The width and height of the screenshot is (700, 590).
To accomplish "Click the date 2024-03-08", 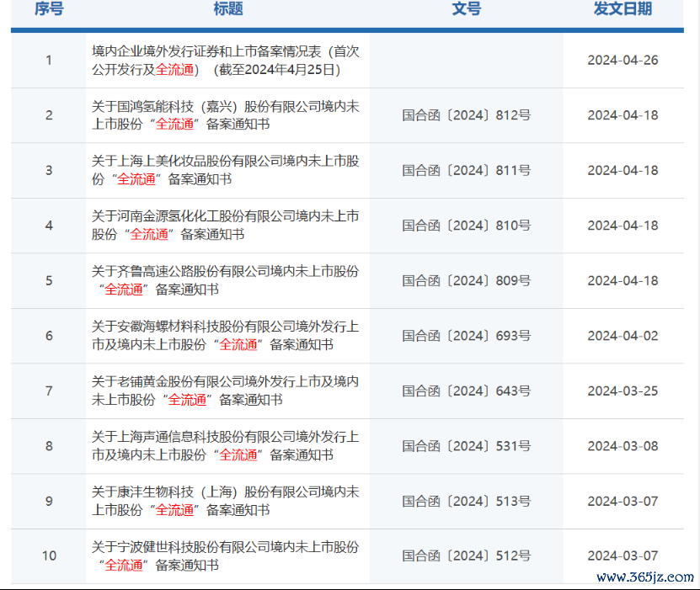I will point(623,446).
